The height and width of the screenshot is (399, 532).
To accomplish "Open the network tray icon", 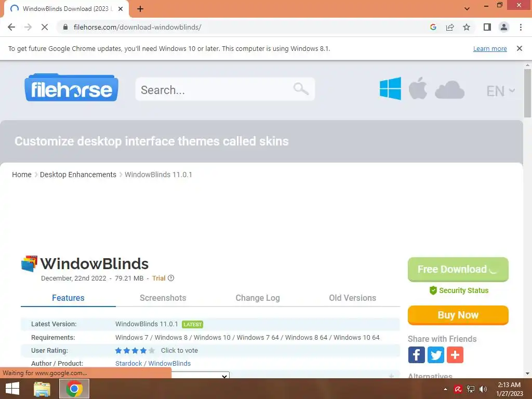I will (x=471, y=389).
